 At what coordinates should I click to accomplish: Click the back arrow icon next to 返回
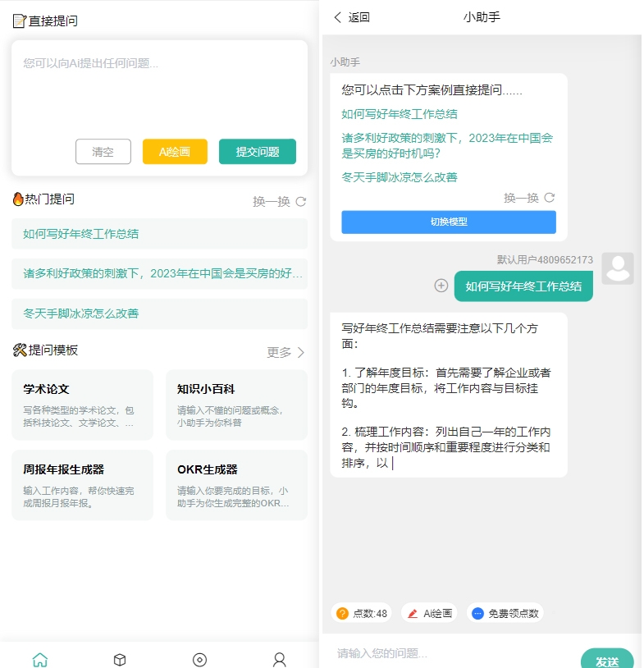[338, 17]
